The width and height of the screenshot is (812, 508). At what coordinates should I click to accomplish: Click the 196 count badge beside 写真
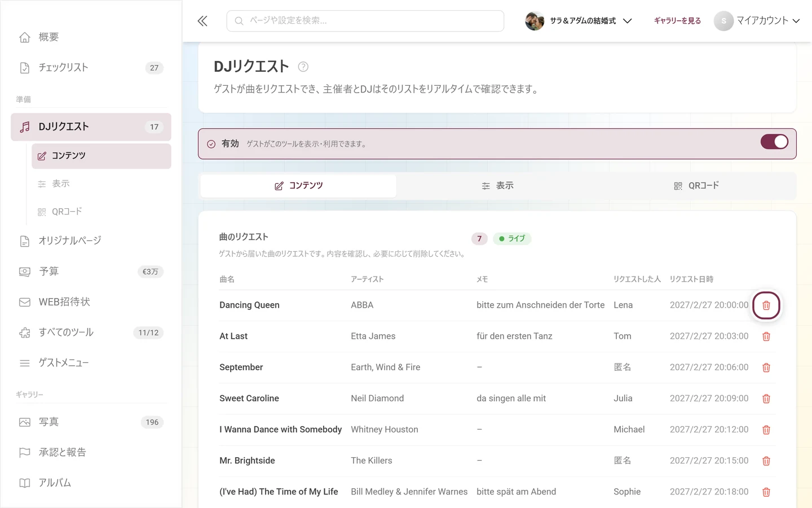[x=152, y=422]
